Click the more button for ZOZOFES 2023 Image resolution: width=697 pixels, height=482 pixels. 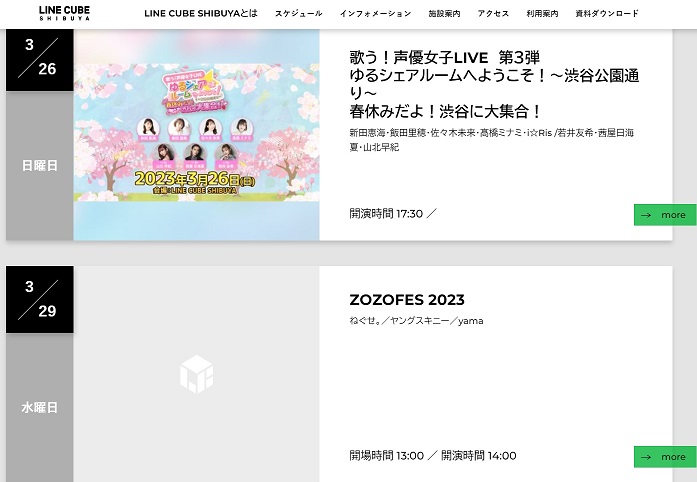pos(665,457)
